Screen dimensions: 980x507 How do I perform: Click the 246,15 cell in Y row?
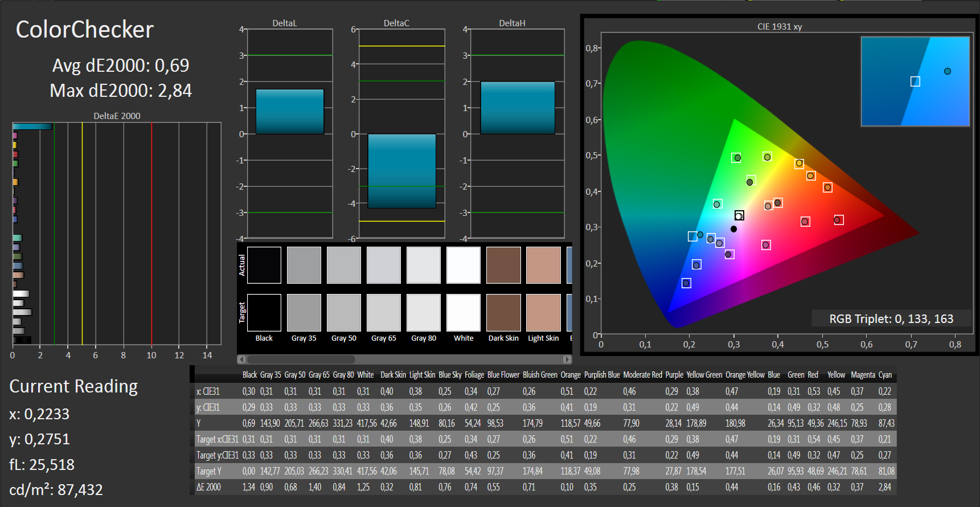837,423
